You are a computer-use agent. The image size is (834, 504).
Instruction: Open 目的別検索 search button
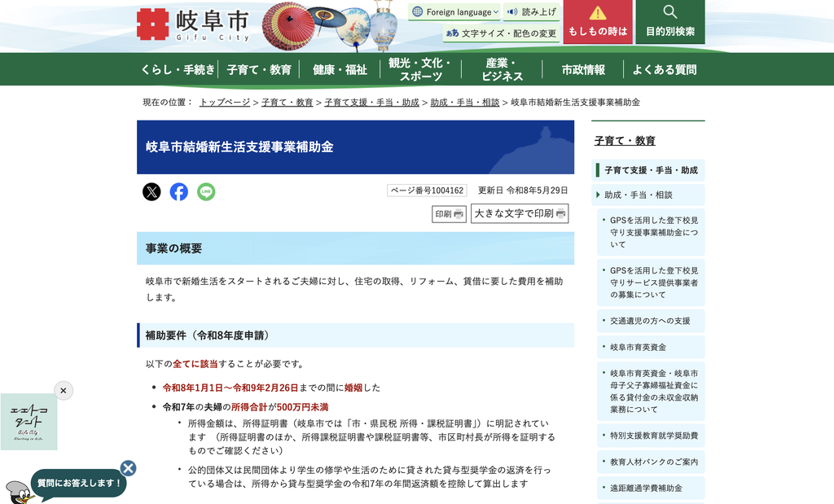coord(670,22)
